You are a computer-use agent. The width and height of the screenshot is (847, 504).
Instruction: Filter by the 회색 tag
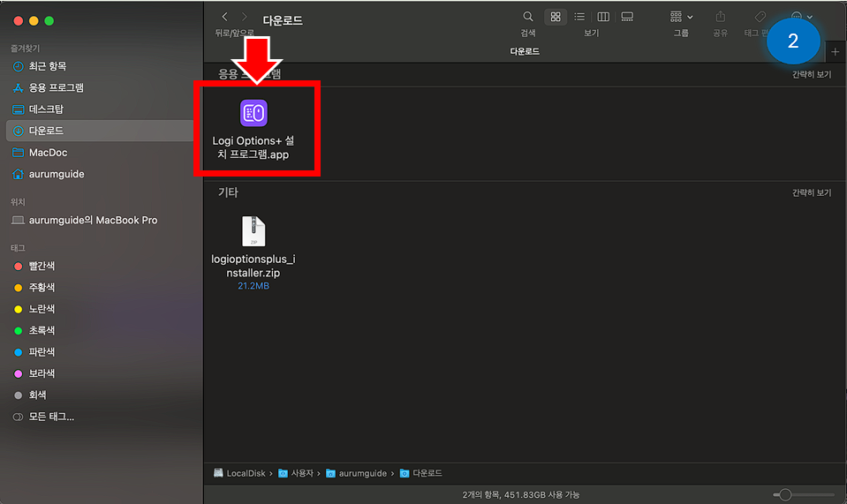(37, 395)
